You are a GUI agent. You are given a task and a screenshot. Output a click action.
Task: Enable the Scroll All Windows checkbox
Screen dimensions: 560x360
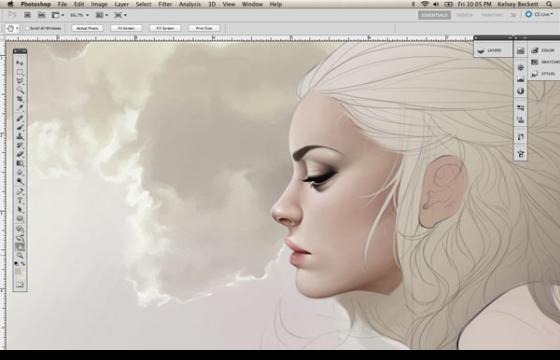[x=28, y=28]
